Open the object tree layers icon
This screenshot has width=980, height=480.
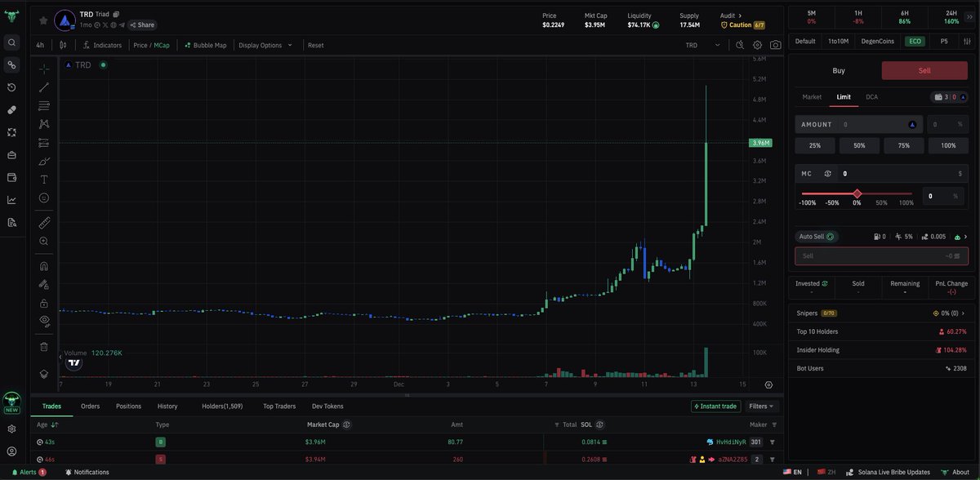(44, 374)
